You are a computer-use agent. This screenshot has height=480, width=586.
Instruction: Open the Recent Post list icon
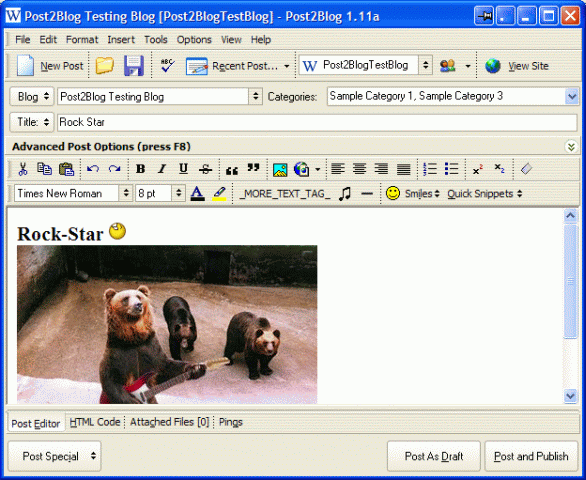pos(197,66)
